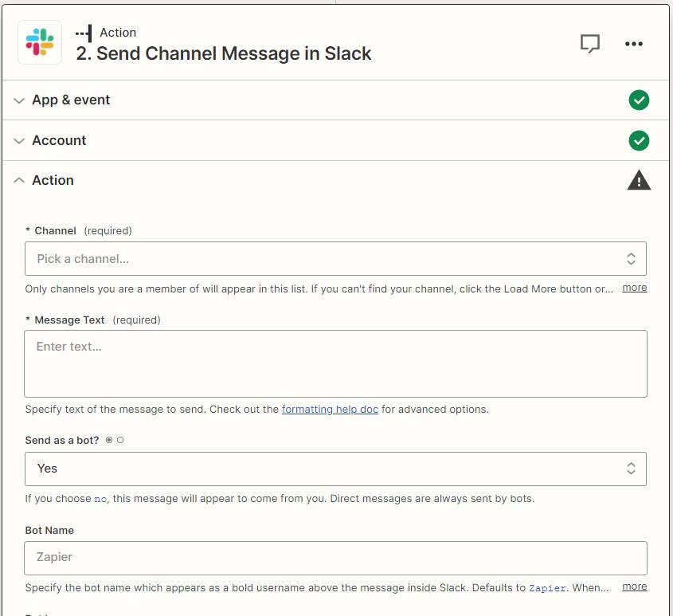The width and height of the screenshot is (673, 616).
Task: Click more link under Bot Name description
Action: pyautogui.click(x=634, y=587)
